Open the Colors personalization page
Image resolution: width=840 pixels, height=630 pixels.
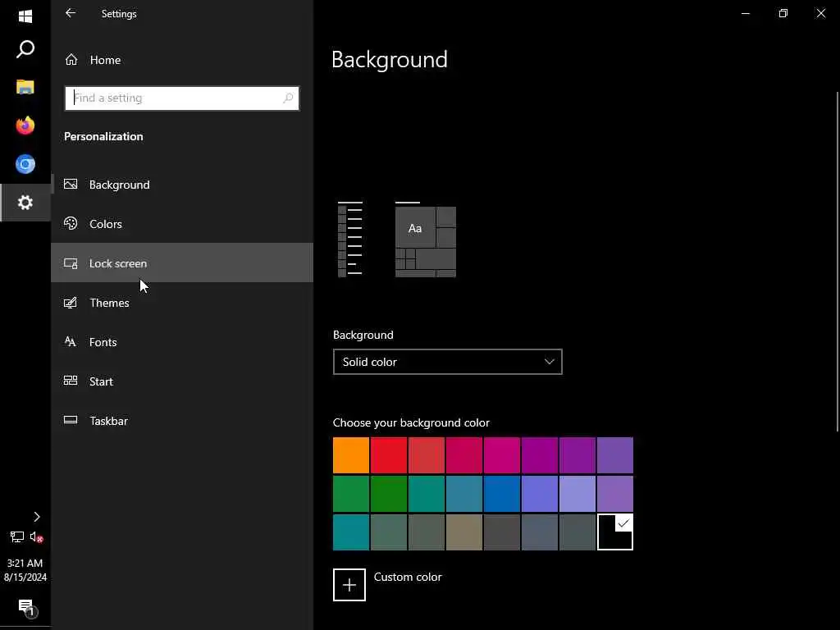click(x=106, y=224)
